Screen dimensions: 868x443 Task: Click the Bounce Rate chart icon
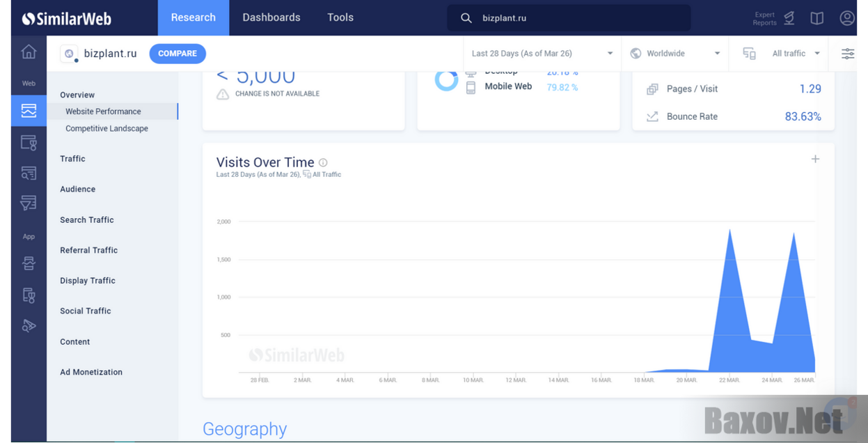click(x=652, y=116)
